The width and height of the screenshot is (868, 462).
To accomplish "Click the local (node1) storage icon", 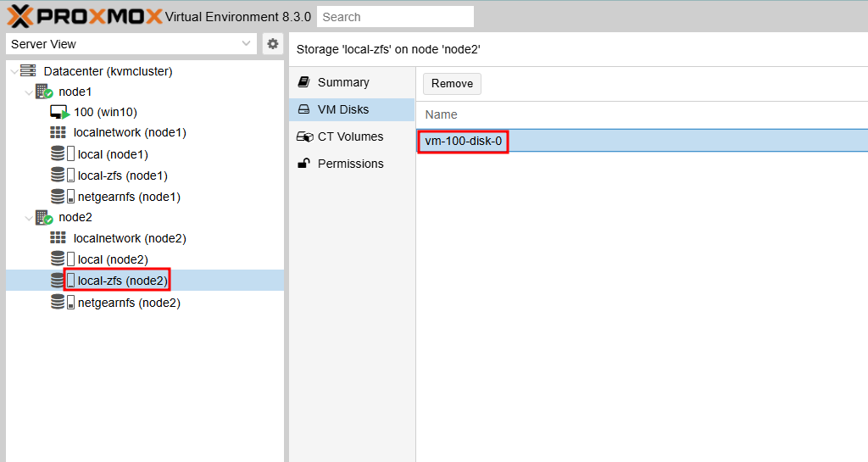I will pos(62,153).
